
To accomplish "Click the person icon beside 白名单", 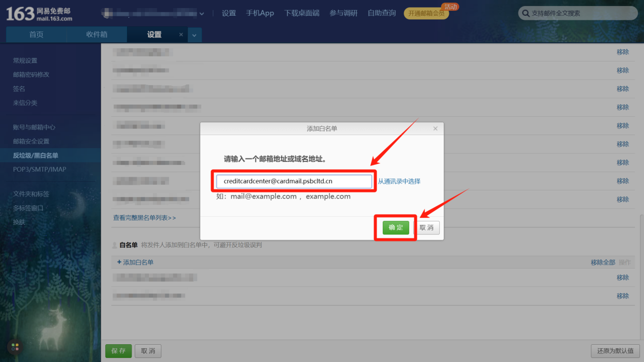I will click(x=115, y=245).
